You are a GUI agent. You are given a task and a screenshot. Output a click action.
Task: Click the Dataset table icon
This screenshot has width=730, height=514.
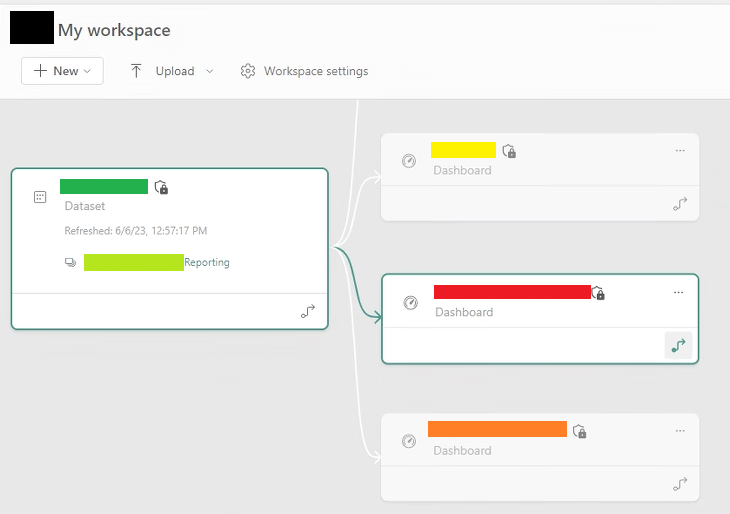pos(40,197)
